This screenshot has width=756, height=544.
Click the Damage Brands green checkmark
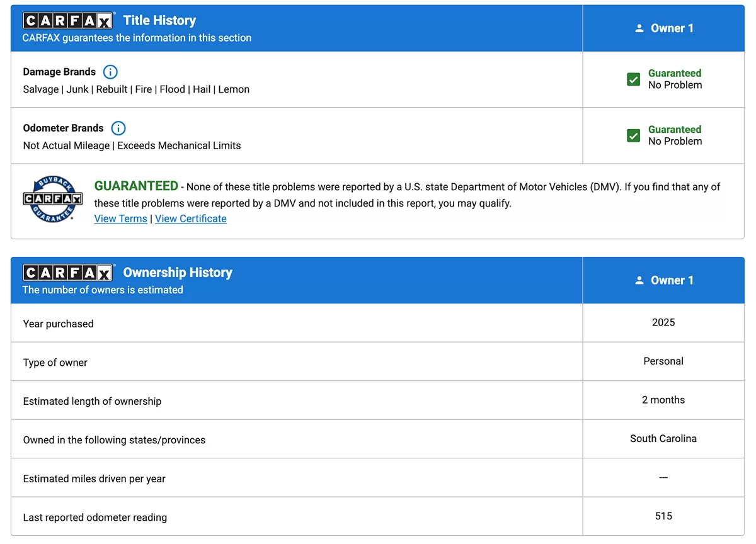(x=633, y=79)
